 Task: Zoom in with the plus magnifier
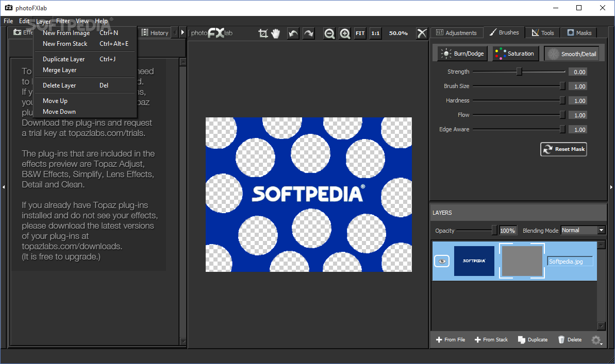coord(345,33)
